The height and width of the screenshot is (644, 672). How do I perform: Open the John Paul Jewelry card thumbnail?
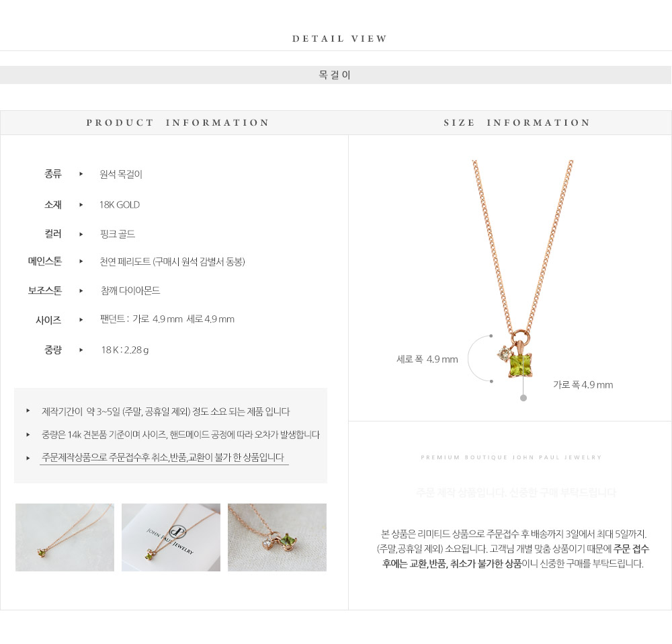(171, 537)
